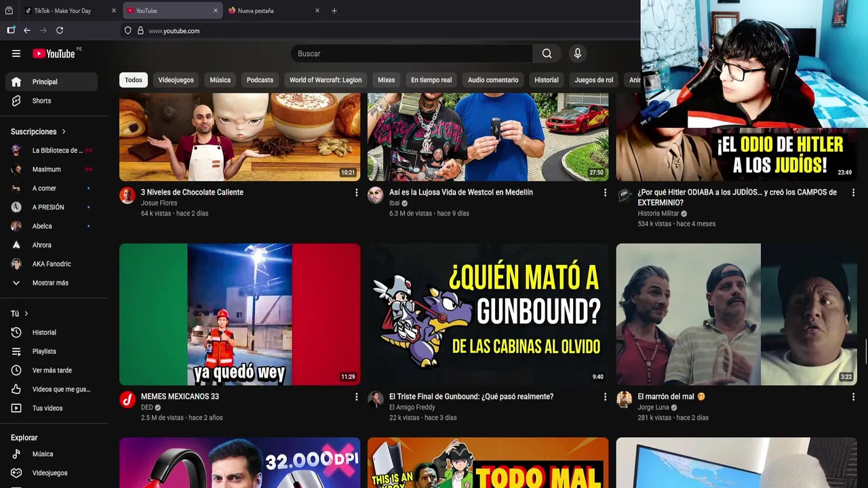The image size is (868, 488).
Task: Open the browser tab list dropdown
Action: tap(9, 11)
